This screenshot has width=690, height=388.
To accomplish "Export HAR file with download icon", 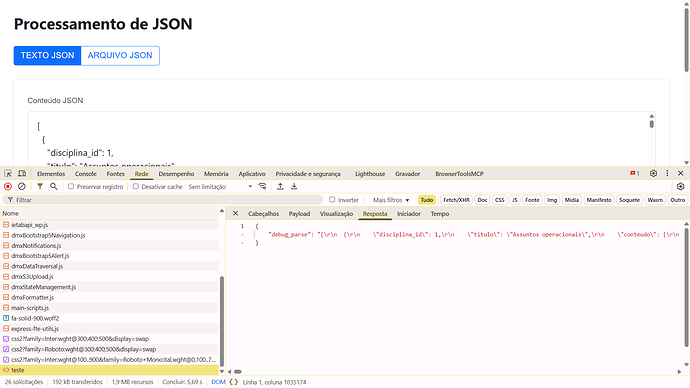I will (x=294, y=187).
